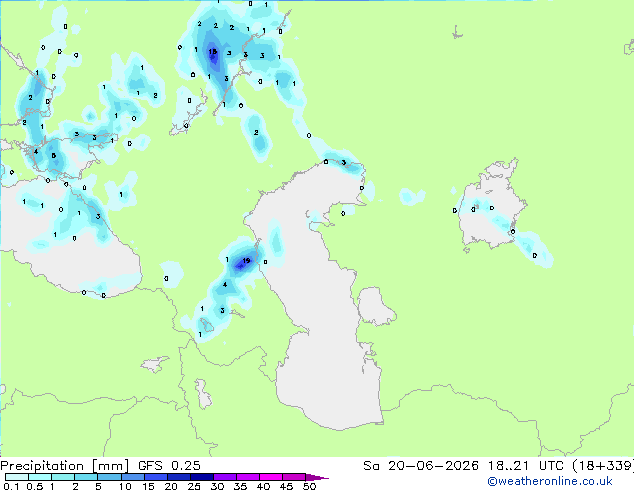The height and width of the screenshot is (490, 634).
Task: Pick the legend swatch between 5 and 10
Action: tap(109, 477)
